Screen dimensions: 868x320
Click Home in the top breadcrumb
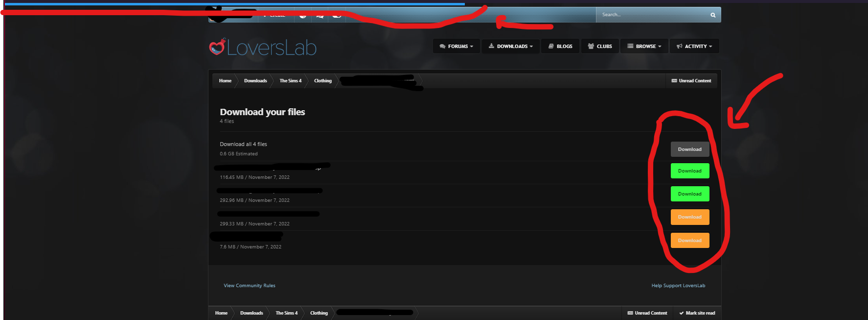point(225,81)
